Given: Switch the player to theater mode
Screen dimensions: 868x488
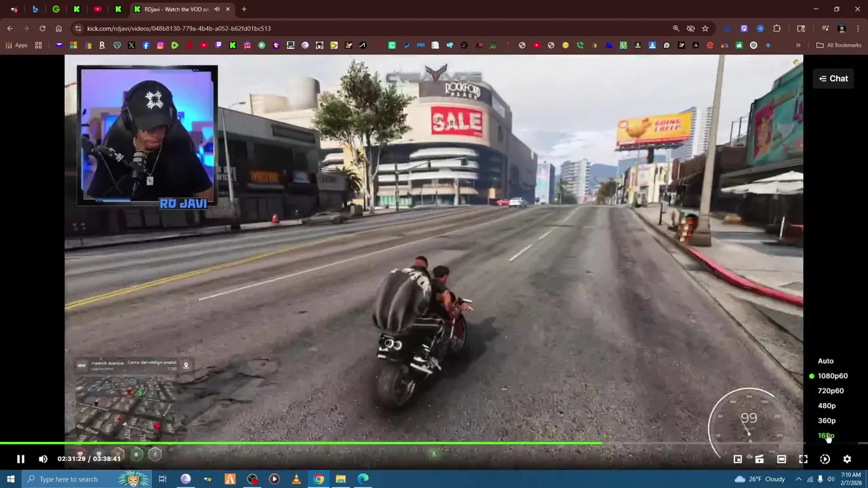Looking at the screenshot, I should tap(781, 459).
